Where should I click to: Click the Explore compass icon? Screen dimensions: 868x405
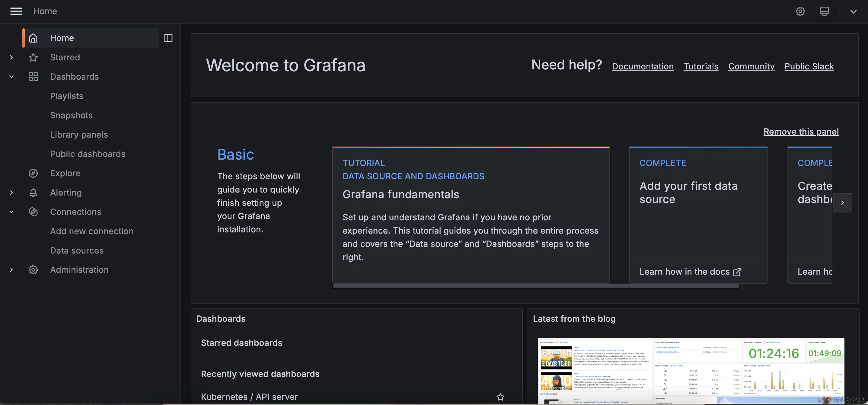(33, 173)
